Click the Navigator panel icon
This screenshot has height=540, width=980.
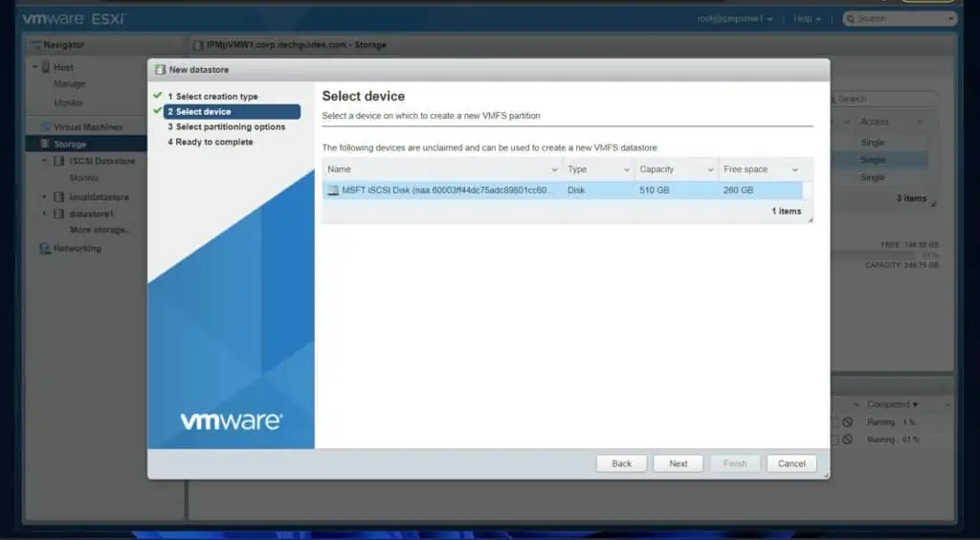pyautogui.click(x=35, y=45)
